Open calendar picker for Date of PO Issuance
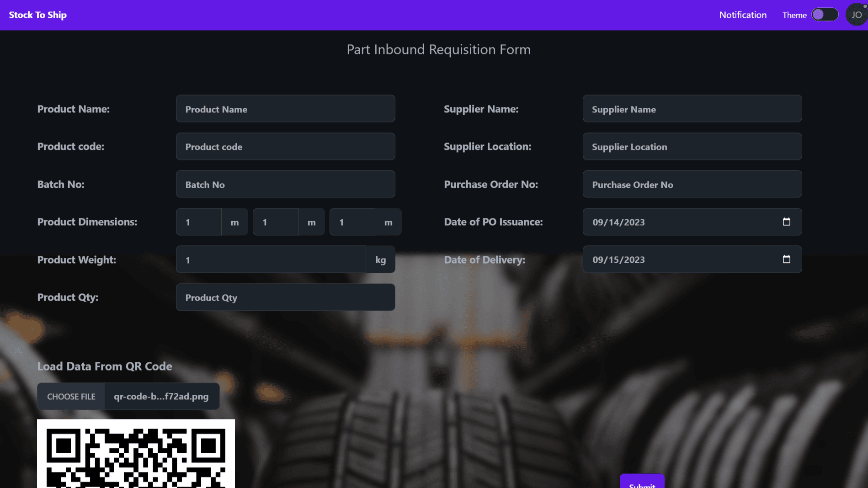The image size is (868, 488). (786, 222)
